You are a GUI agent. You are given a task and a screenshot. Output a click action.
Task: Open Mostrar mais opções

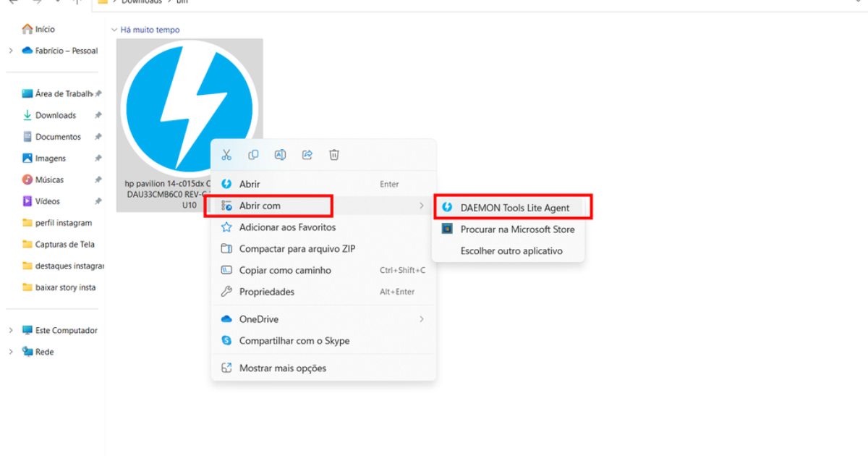[x=283, y=368]
